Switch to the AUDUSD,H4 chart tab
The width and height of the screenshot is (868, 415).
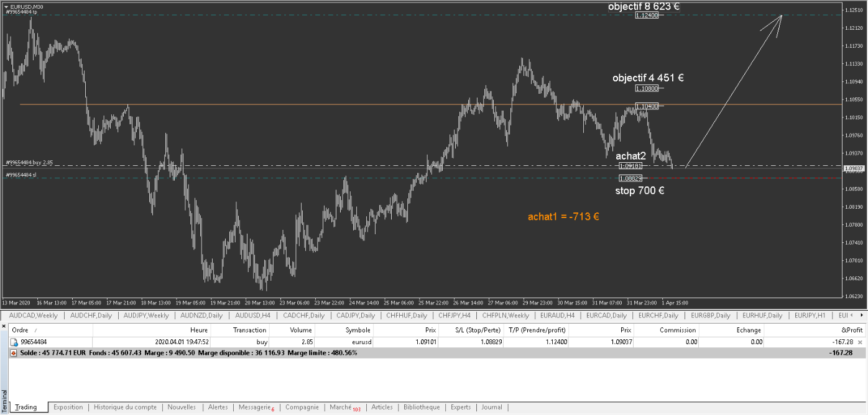tap(252, 316)
